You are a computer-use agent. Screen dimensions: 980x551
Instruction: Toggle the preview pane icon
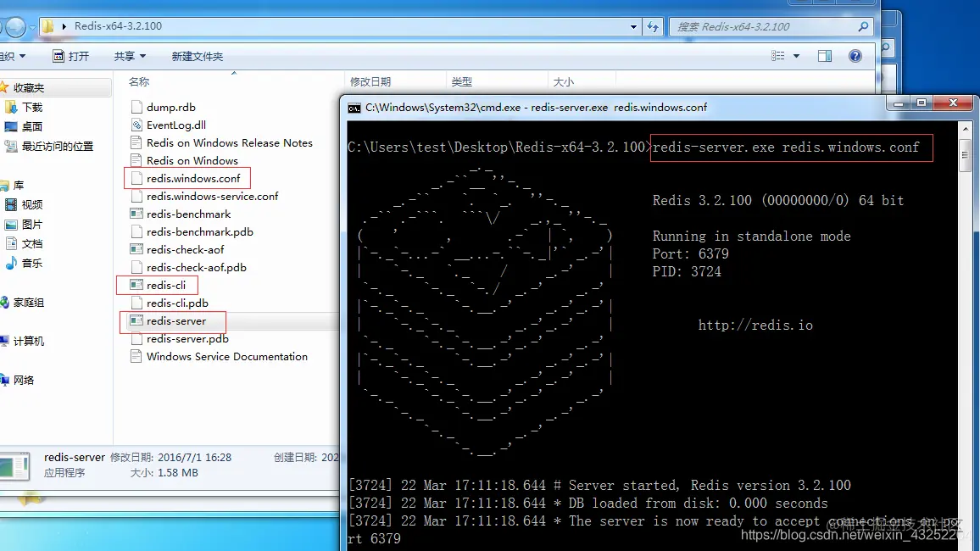coord(824,56)
